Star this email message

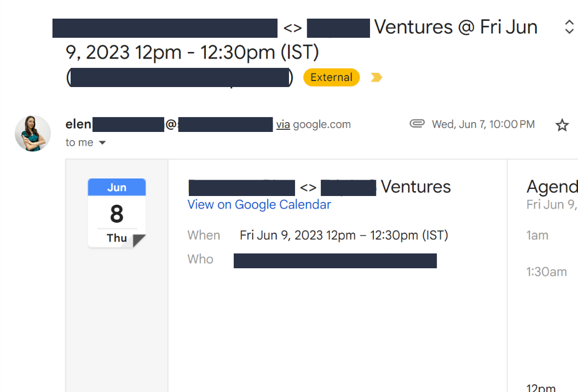coord(562,125)
